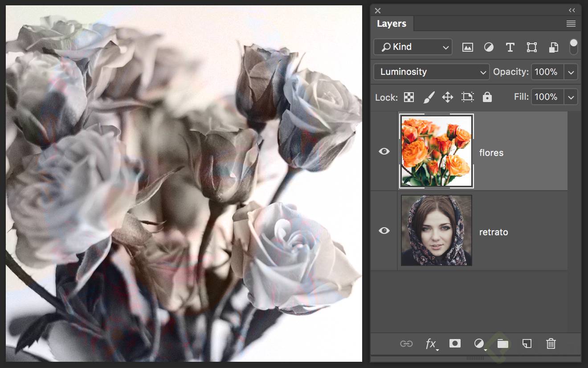The width and height of the screenshot is (588, 368).
Task: Lock all padlock icon
Action: point(487,97)
